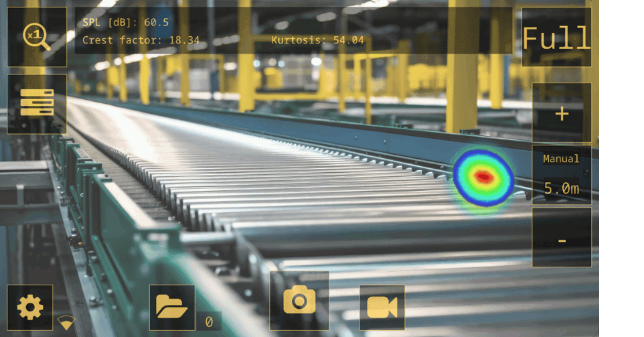Switch the Manual distance mode
Image resolution: width=644 pixels, height=337 pixels.
(x=561, y=159)
